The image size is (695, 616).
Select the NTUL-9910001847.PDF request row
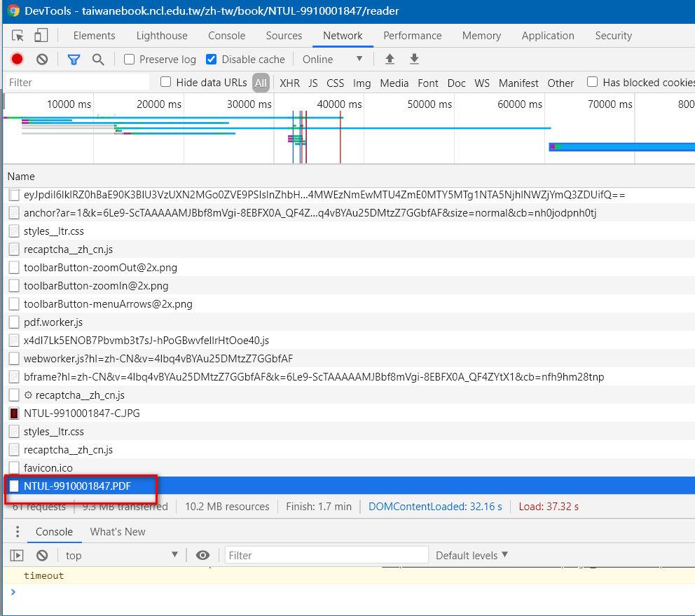click(77, 486)
